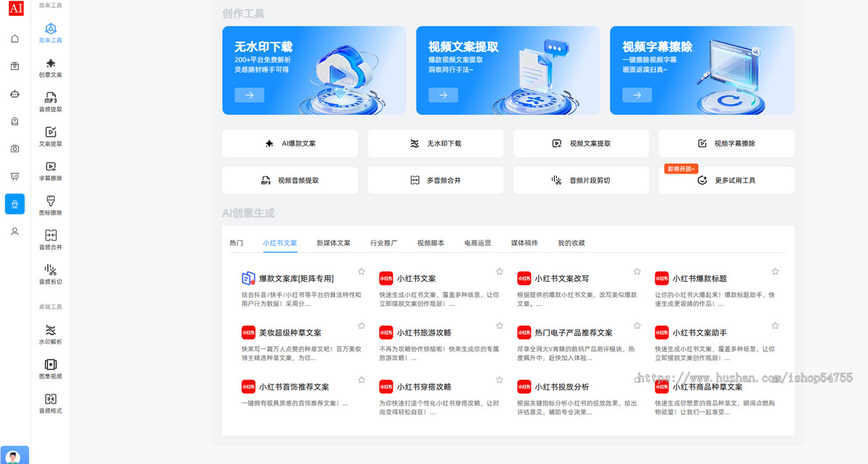Switch to the 电商运营 tab

(x=477, y=243)
